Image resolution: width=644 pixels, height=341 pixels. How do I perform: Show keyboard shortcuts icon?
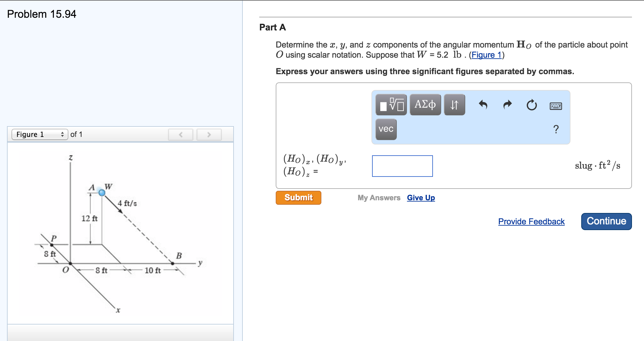coord(556,106)
